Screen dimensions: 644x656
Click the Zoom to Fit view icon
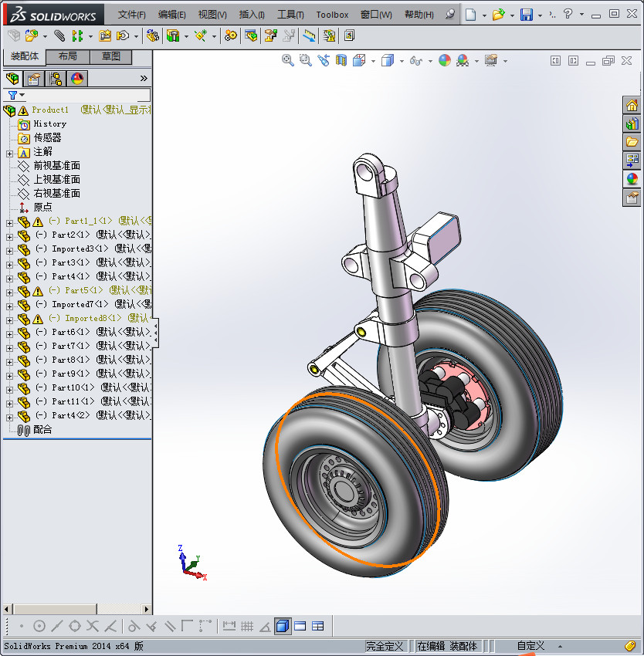pyautogui.click(x=288, y=61)
